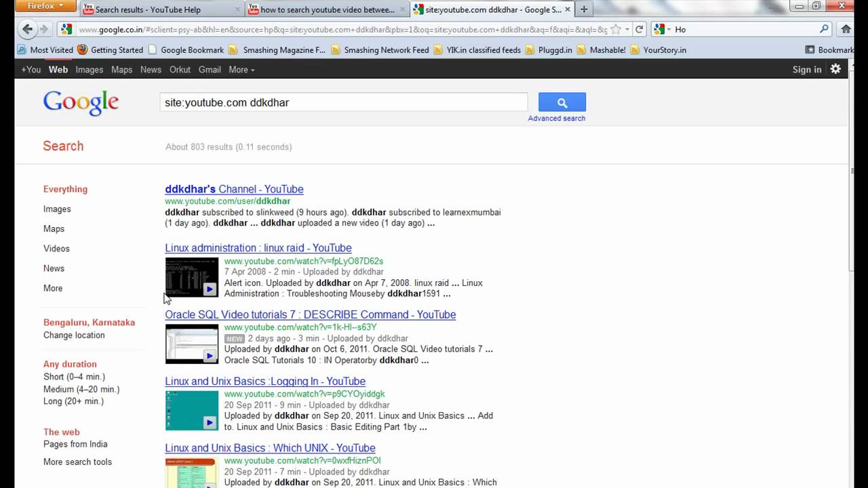Screen dimensions: 868x488
Task: Click the Google logo
Action: 81,103
